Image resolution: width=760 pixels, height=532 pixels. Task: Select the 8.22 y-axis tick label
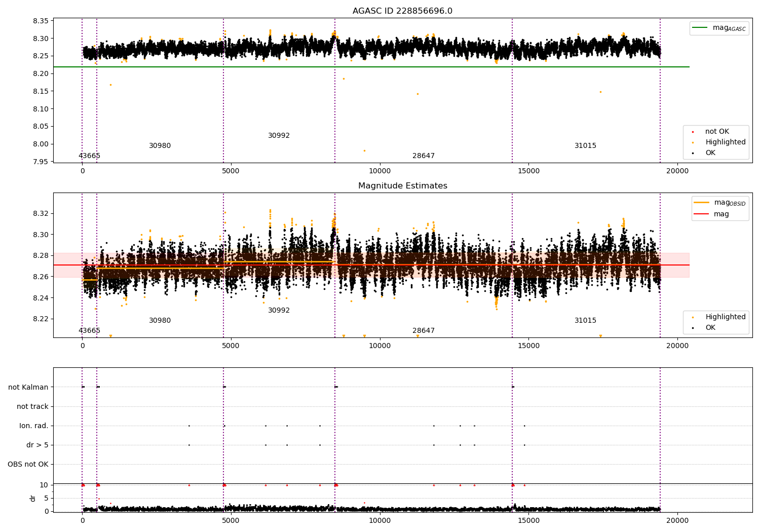coord(41,319)
